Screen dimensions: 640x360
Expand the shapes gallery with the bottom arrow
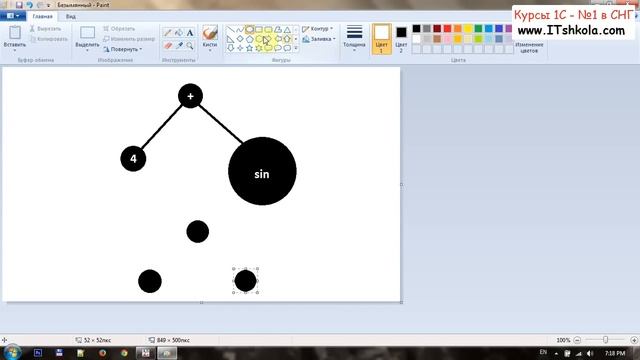(x=296, y=48)
